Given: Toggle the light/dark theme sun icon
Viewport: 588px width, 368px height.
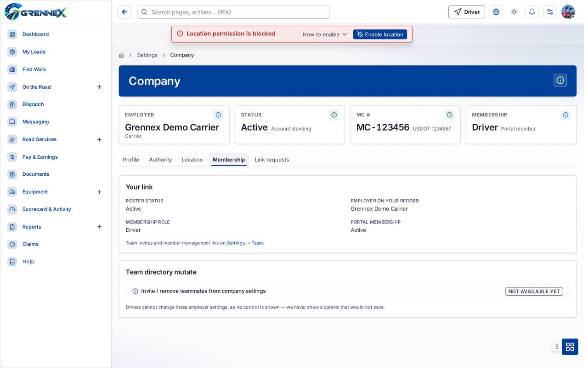Looking at the screenshot, I should 514,12.
